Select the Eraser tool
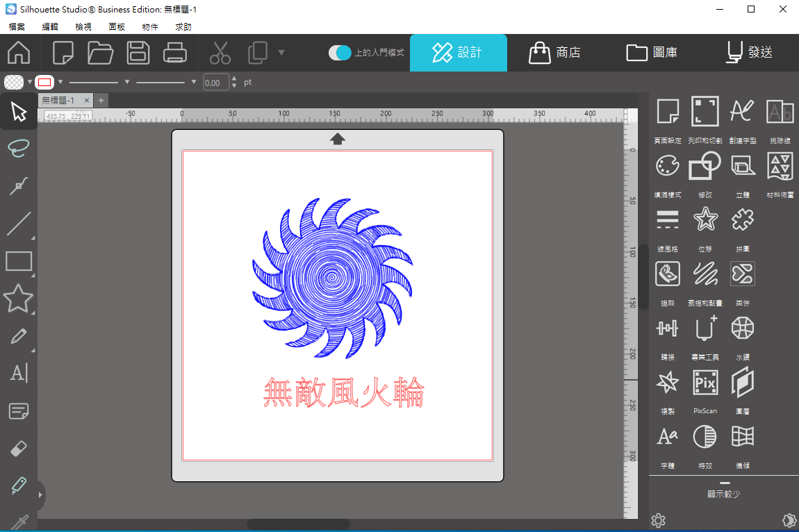The height and width of the screenshot is (532, 799). [18, 449]
